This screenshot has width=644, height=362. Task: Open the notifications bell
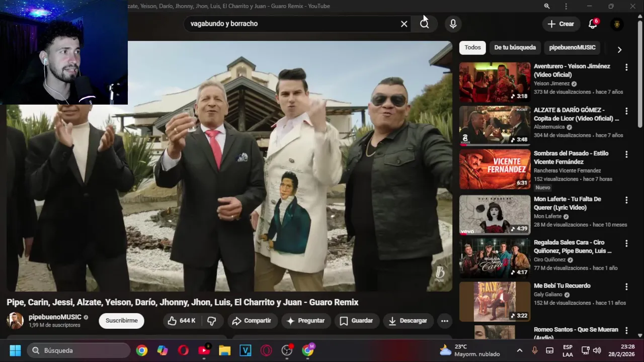(x=593, y=24)
